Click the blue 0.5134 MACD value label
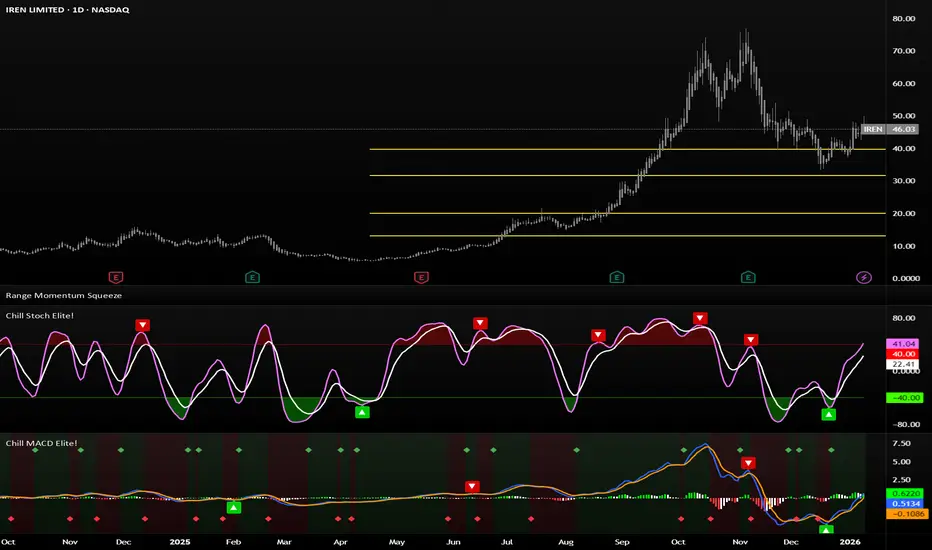 905,504
